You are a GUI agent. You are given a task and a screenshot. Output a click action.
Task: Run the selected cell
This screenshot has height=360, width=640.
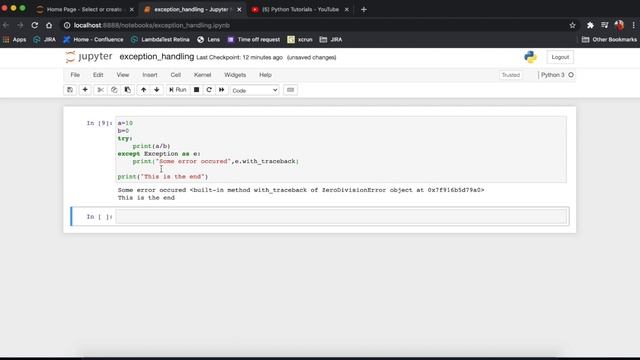(178, 90)
